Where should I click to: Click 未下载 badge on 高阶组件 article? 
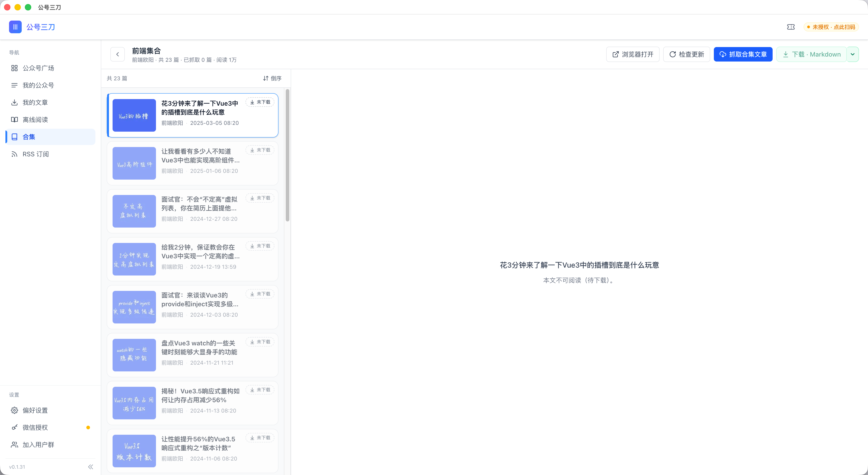pos(260,150)
